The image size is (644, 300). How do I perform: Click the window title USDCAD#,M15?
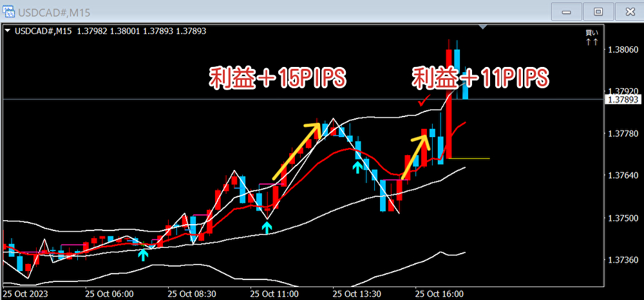click(54, 13)
